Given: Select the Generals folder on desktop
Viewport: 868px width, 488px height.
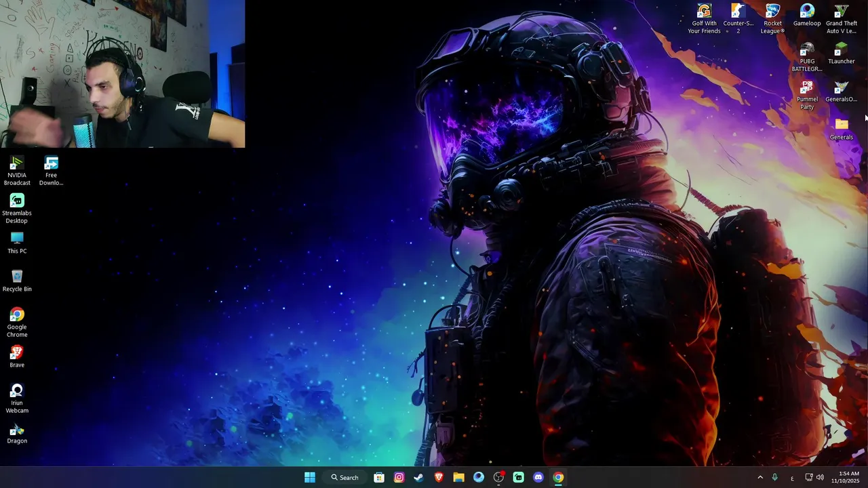Looking at the screenshot, I should 841,129.
